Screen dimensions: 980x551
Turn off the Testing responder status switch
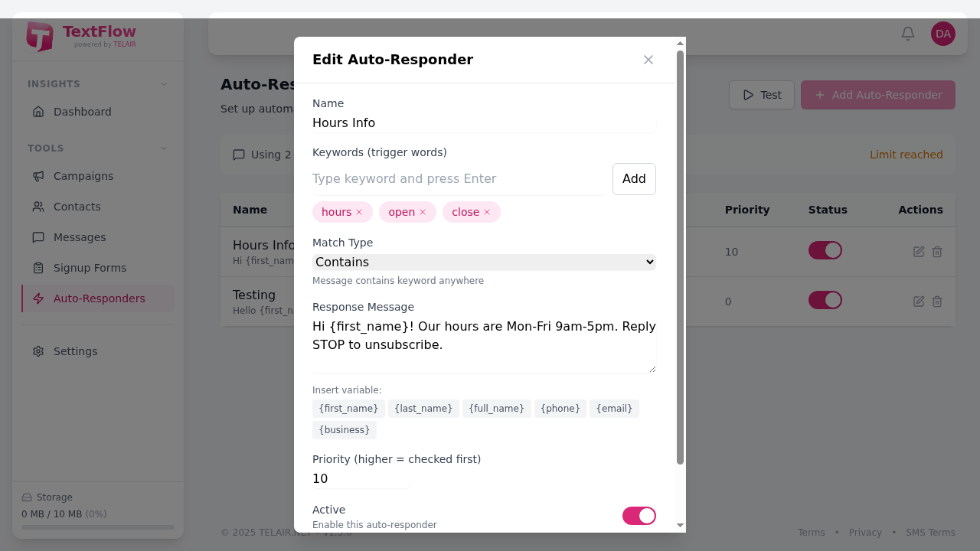click(x=825, y=300)
